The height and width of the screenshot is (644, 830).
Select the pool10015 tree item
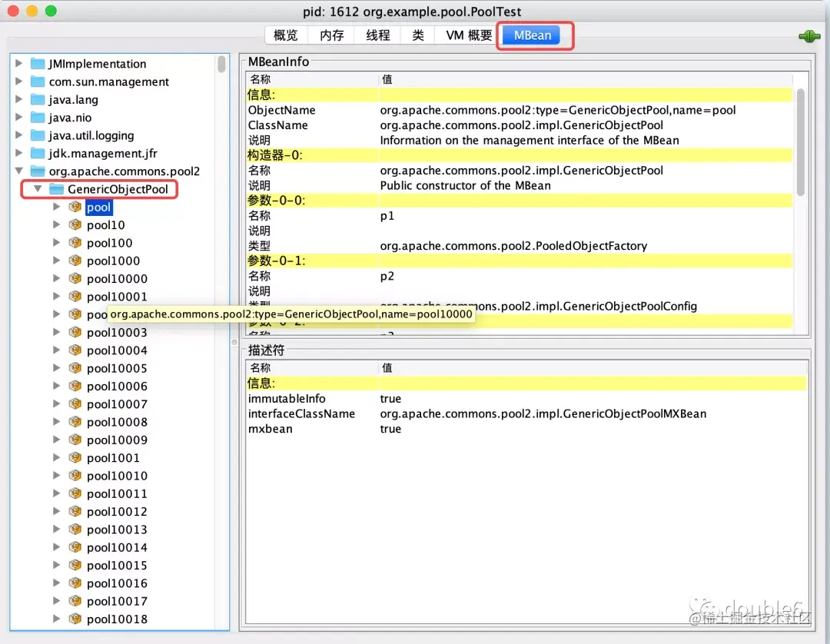point(117,566)
